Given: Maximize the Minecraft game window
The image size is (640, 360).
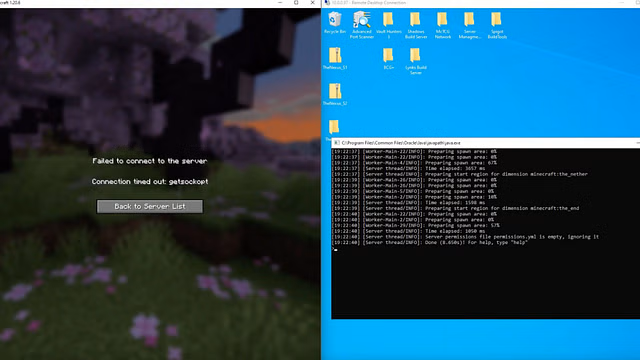Looking at the screenshot, I should tap(296, 3).
